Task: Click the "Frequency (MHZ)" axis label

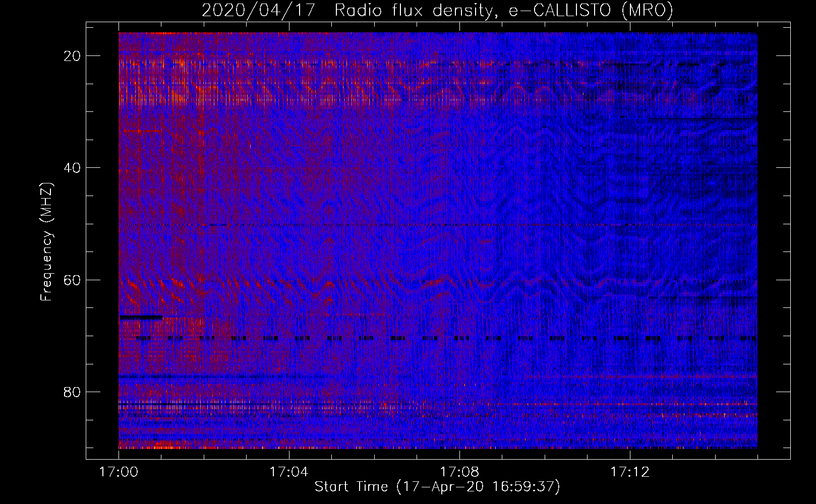Action: point(46,242)
